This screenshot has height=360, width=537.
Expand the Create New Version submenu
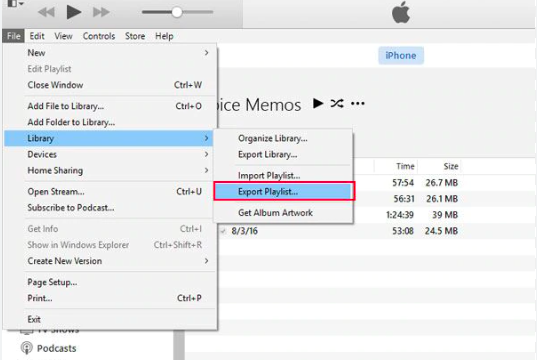[110, 261]
